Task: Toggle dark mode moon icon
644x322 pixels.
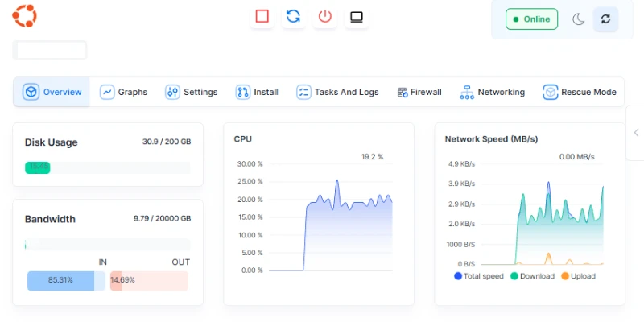Action: point(578,19)
